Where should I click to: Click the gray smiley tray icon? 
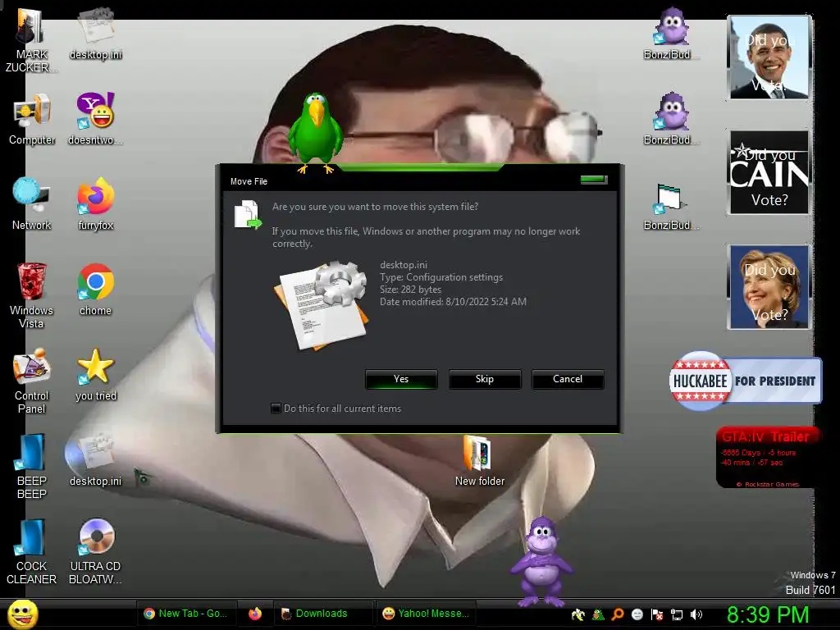[x=637, y=614]
